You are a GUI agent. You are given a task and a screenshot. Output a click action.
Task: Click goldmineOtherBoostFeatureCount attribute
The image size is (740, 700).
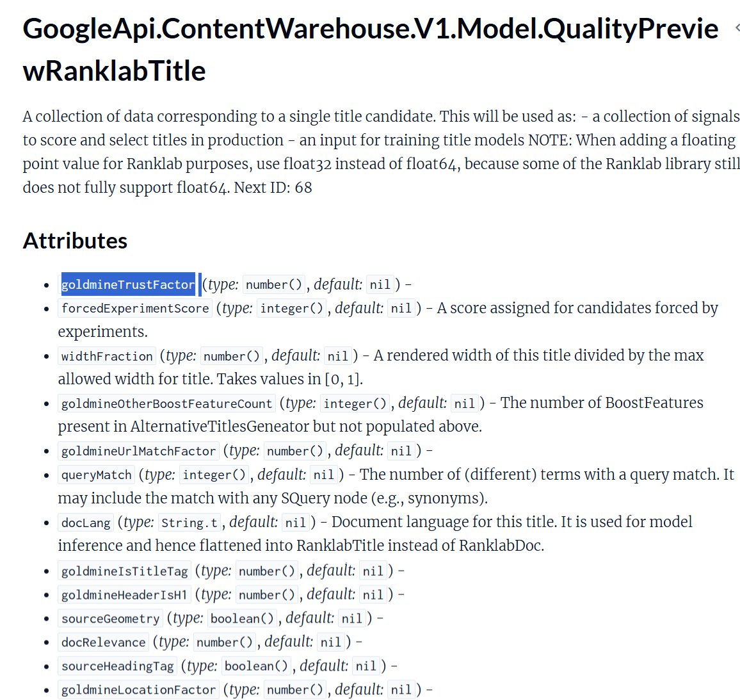[x=166, y=403]
